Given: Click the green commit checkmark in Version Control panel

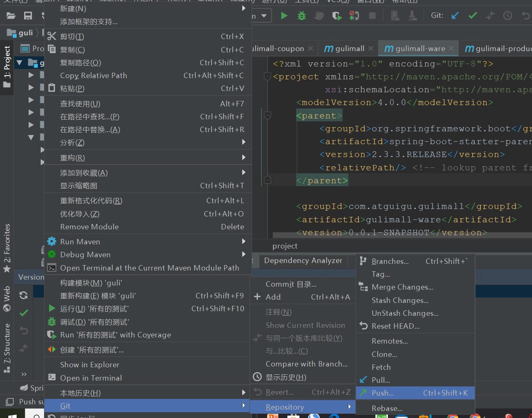Looking at the screenshot, I should 24,313.
